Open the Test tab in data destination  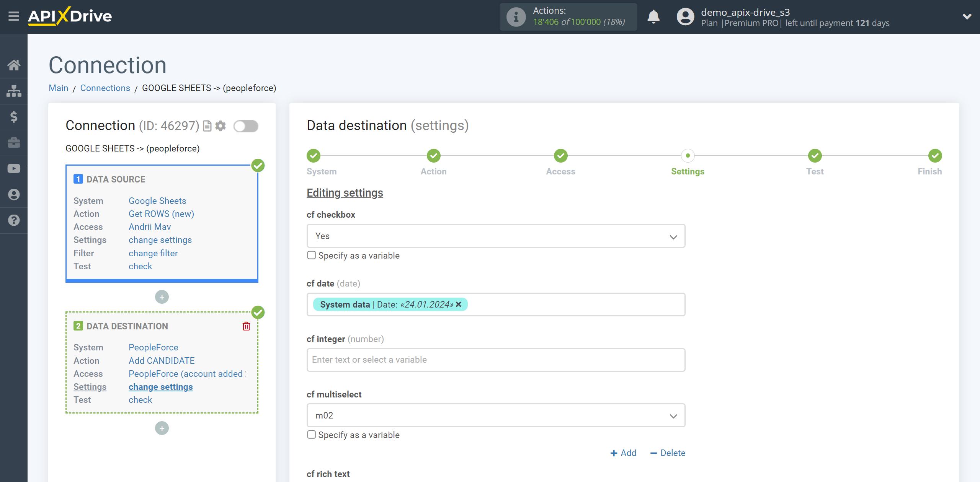(x=140, y=400)
